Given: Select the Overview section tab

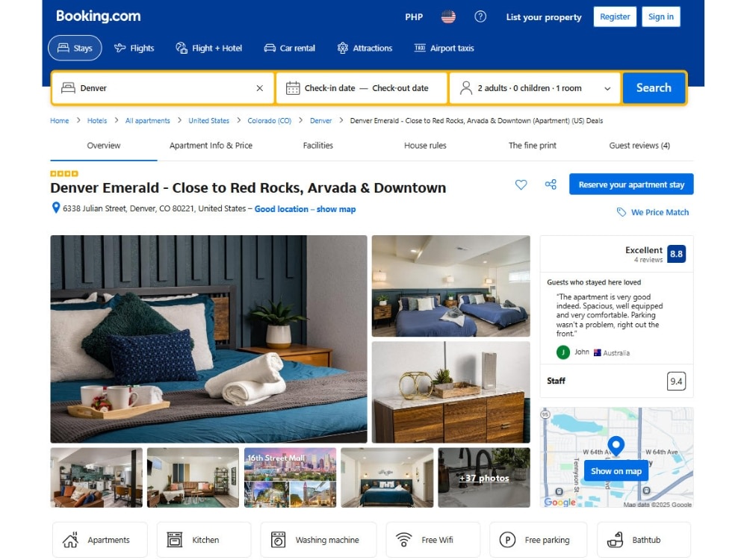Looking at the screenshot, I should [104, 146].
